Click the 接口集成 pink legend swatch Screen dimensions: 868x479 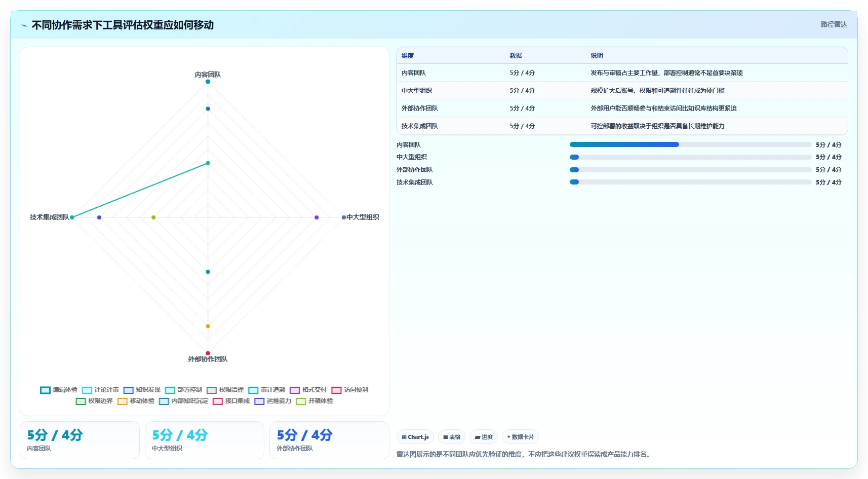point(218,401)
